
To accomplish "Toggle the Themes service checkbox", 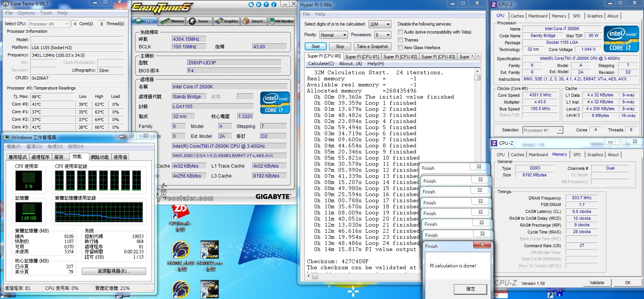I will [400, 40].
